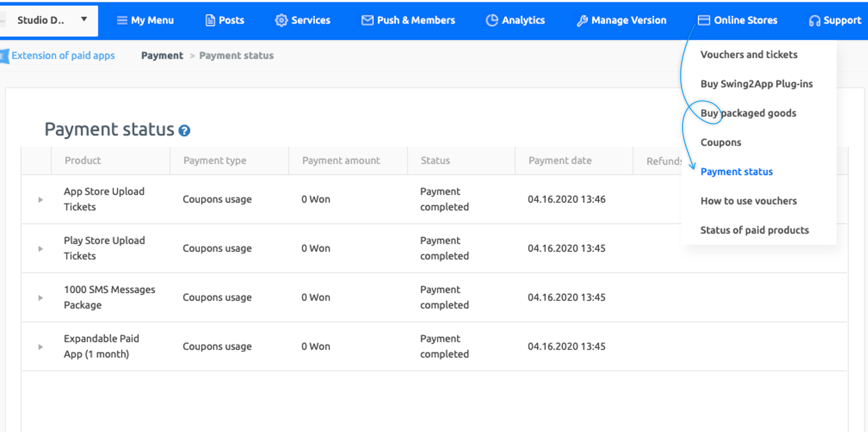868x432 pixels.
Task: Open Status of paid products entry
Action: pyautogui.click(x=754, y=230)
